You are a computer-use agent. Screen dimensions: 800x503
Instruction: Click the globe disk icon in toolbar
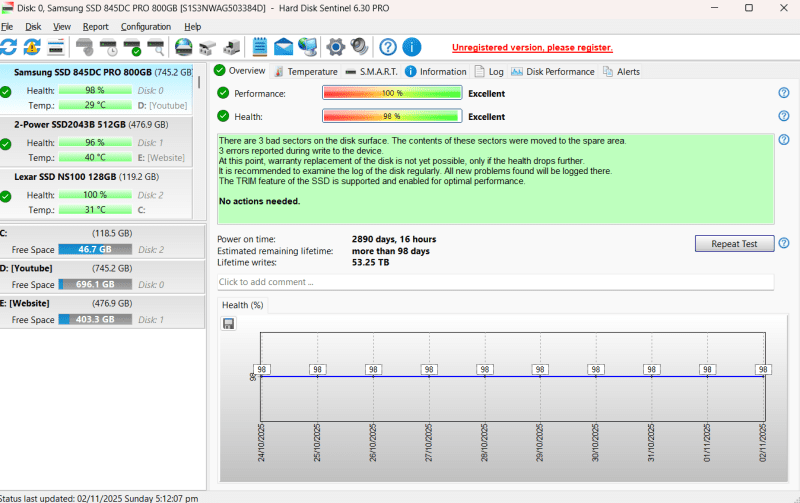click(x=184, y=47)
